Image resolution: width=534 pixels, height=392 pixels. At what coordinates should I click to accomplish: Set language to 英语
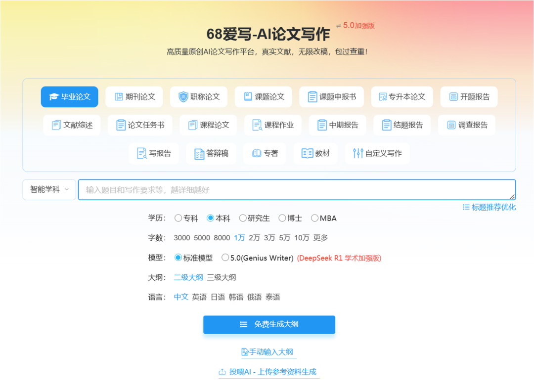tap(199, 297)
